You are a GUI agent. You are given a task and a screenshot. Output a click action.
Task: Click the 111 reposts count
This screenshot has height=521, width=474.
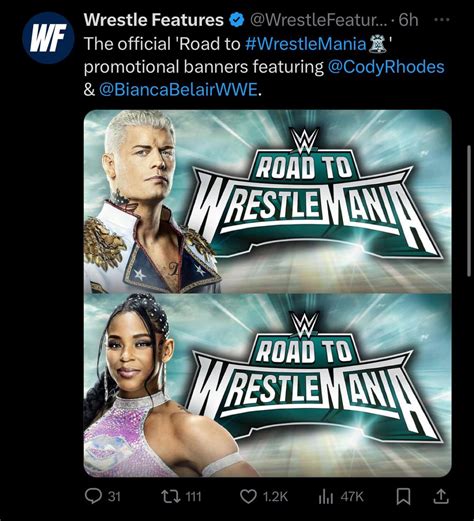[193, 497]
